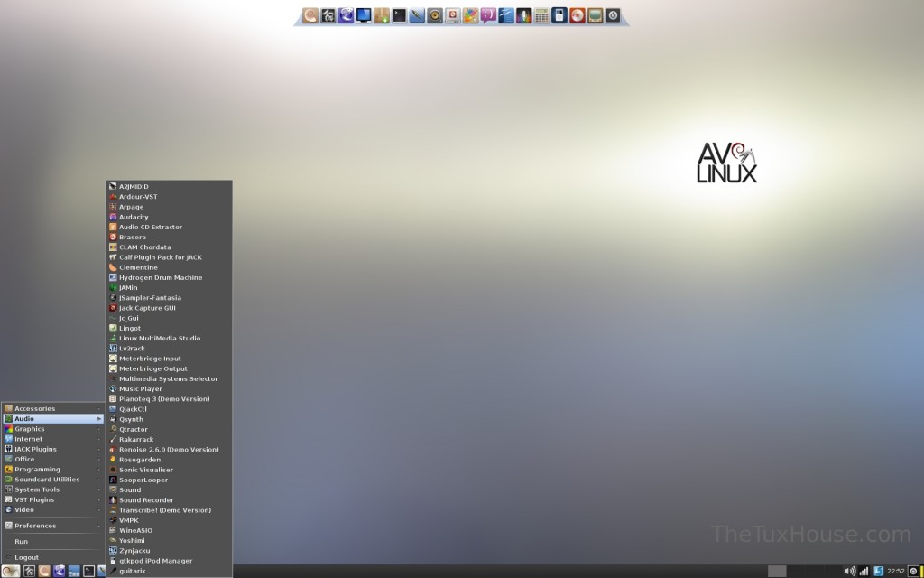Open the terminal icon in the top dock

[x=399, y=16]
